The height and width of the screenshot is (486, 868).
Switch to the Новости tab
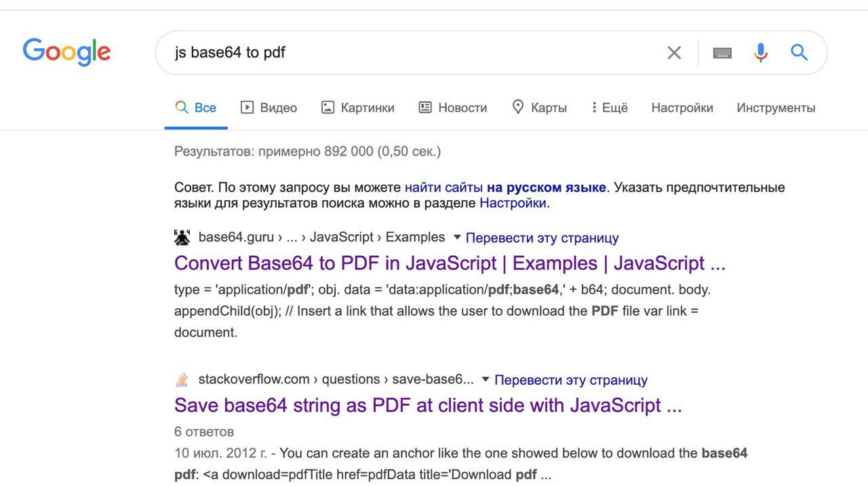(x=453, y=108)
